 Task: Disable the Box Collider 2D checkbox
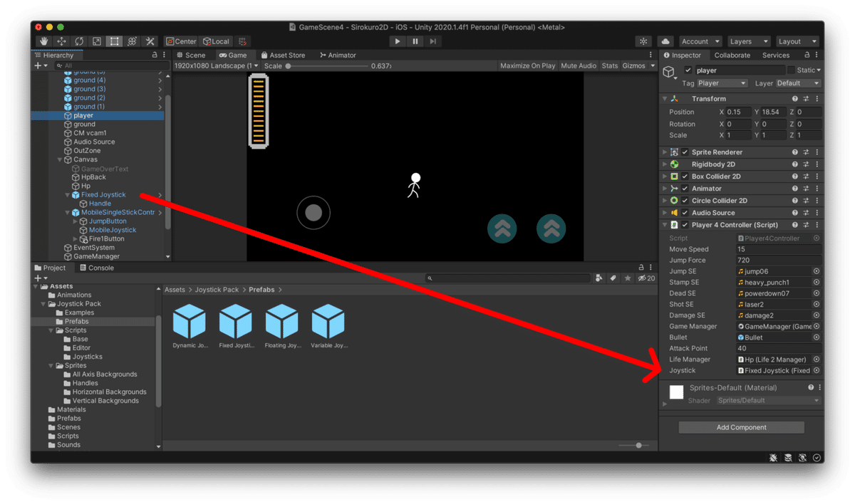[685, 177]
